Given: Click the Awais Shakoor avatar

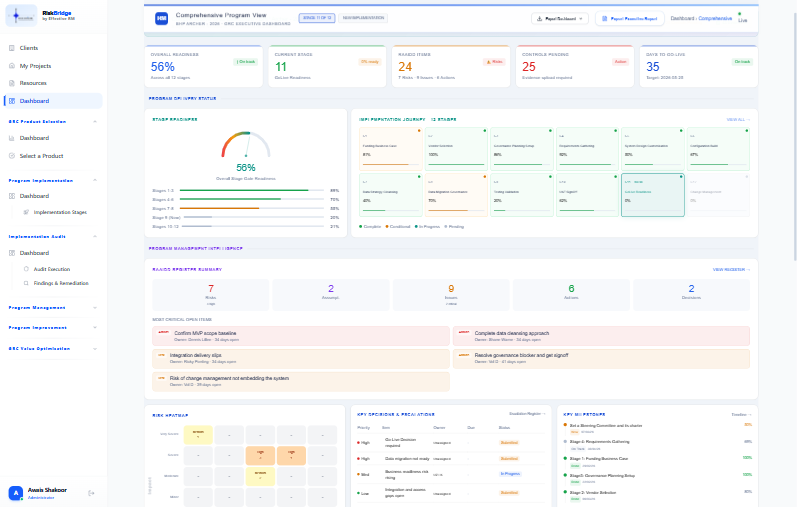Looking at the screenshot, I should (x=16, y=493).
